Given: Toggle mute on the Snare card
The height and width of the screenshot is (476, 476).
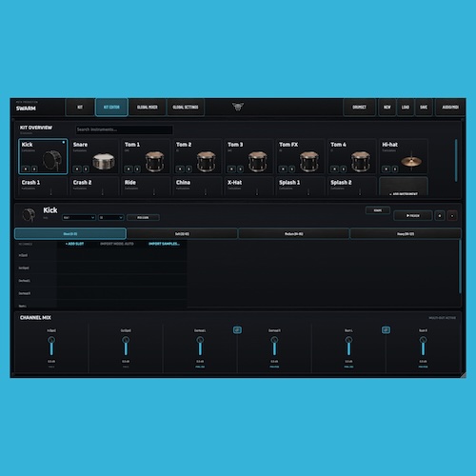Looking at the screenshot, I should pos(77,169).
